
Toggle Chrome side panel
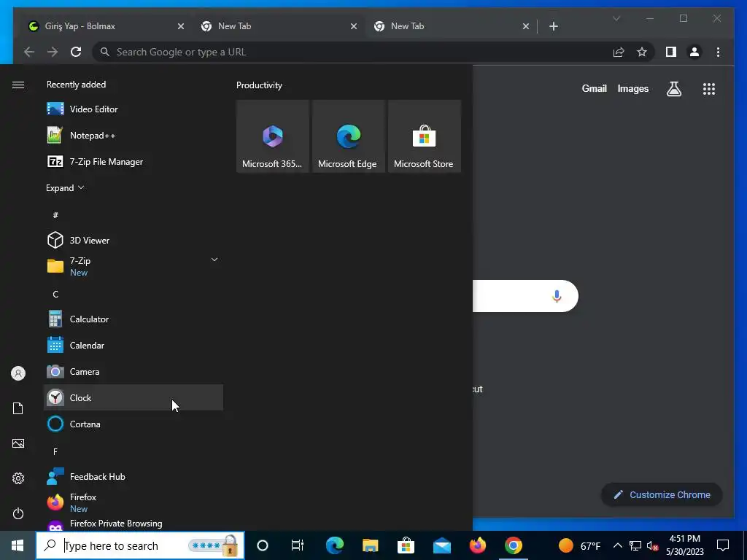point(671,52)
